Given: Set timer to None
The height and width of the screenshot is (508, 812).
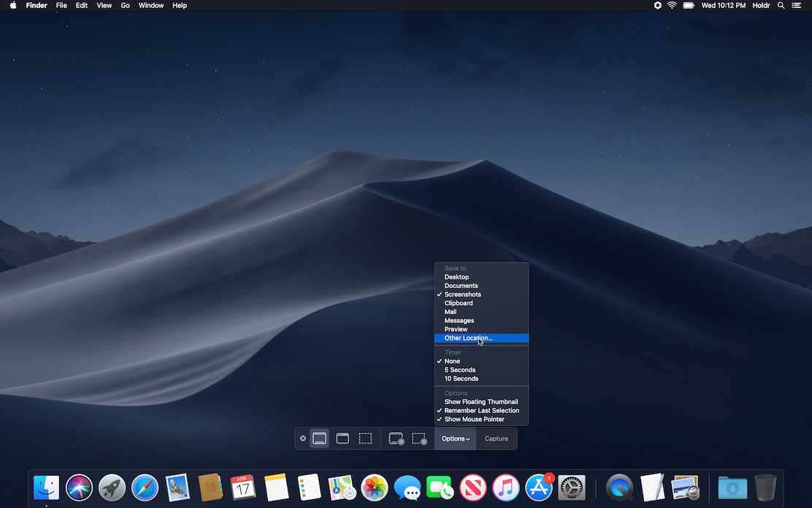Looking at the screenshot, I should 482,361.
